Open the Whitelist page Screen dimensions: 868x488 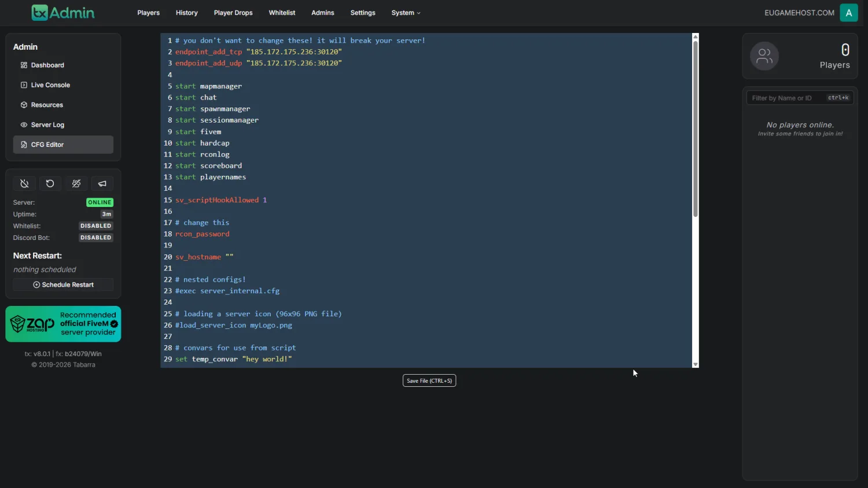(x=282, y=13)
